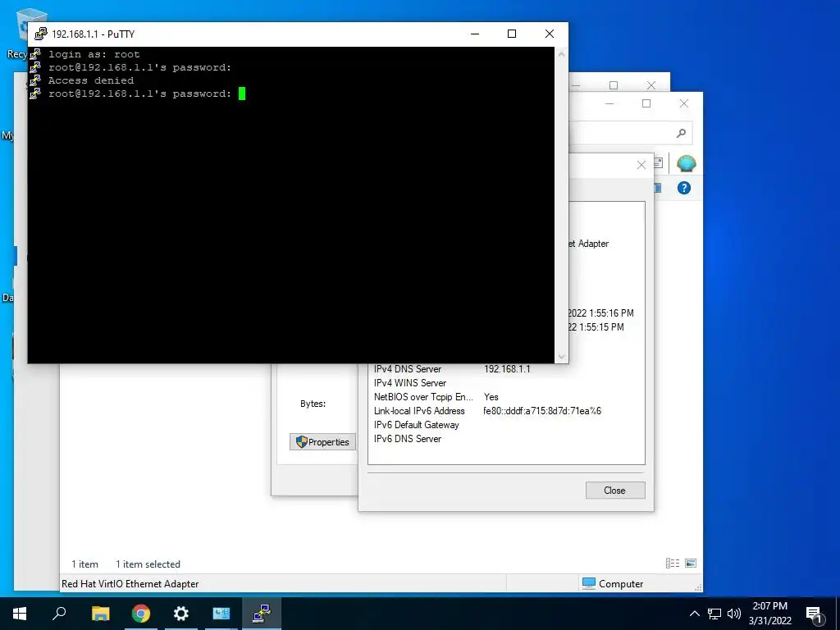840x630 pixels.
Task: Switch to details list view icon
Action: click(x=673, y=563)
